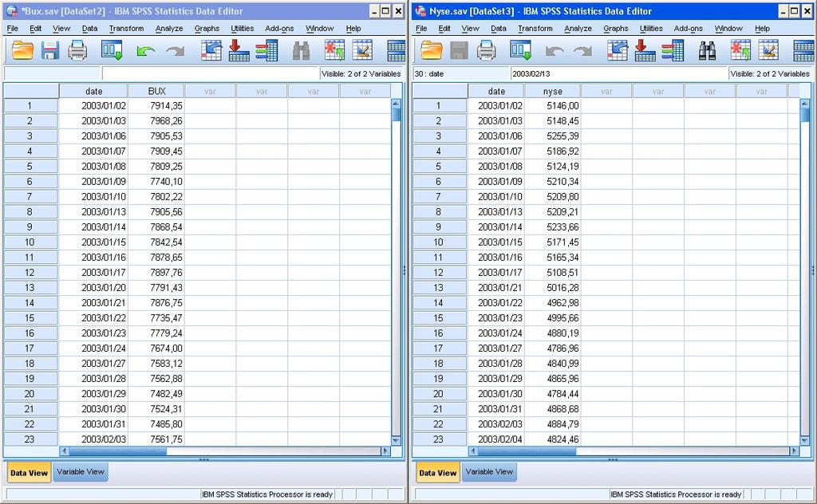Select row 10 header in Bux window
This screenshot has width=817, height=504.
pos(30,242)
